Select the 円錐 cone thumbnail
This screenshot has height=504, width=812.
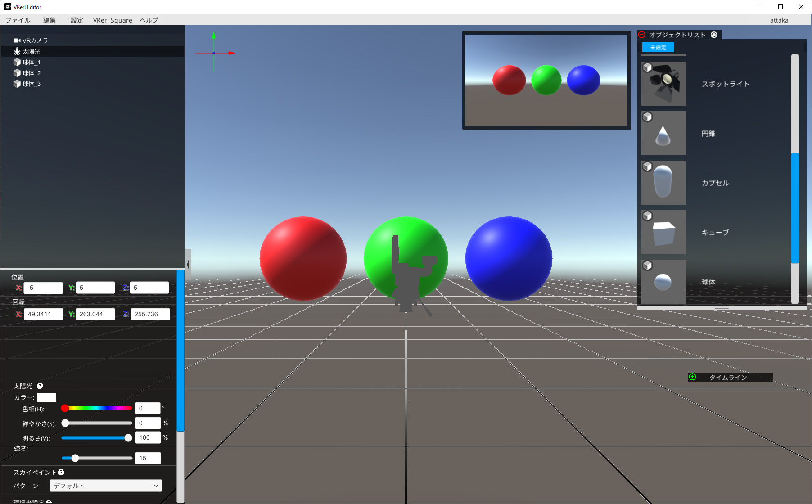coord(663,133)
